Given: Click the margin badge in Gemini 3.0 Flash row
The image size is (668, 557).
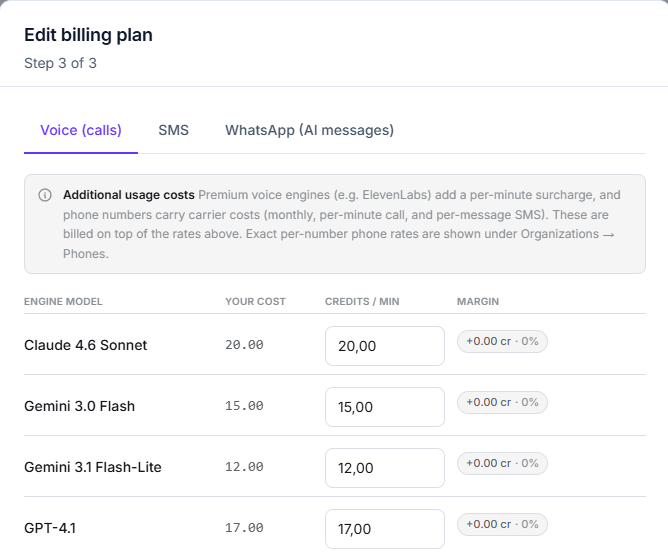Looking at the screenshot, I should pyautogui.click(x=502, y=402).
